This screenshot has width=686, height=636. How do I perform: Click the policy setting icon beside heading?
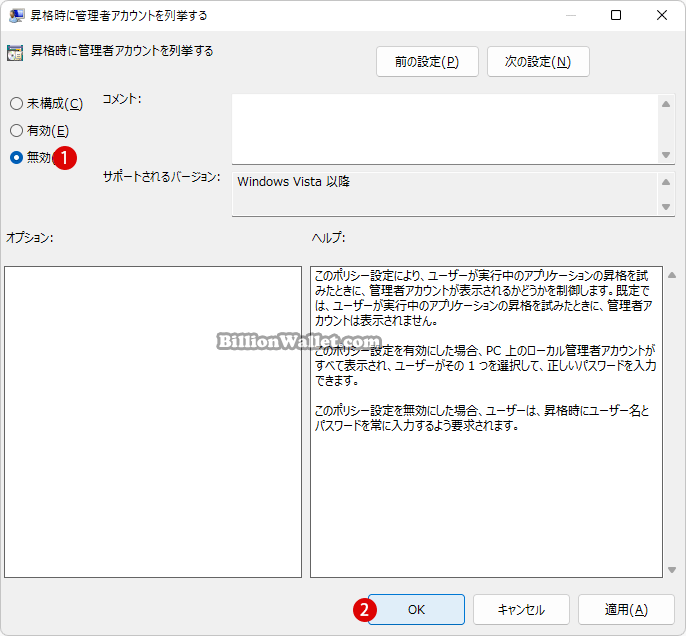click(x=15, y=52)
